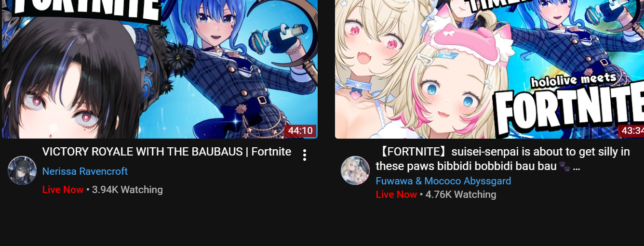
Task: Click the 4.76K Watching viewer count
Action: [x=461, y=194]
